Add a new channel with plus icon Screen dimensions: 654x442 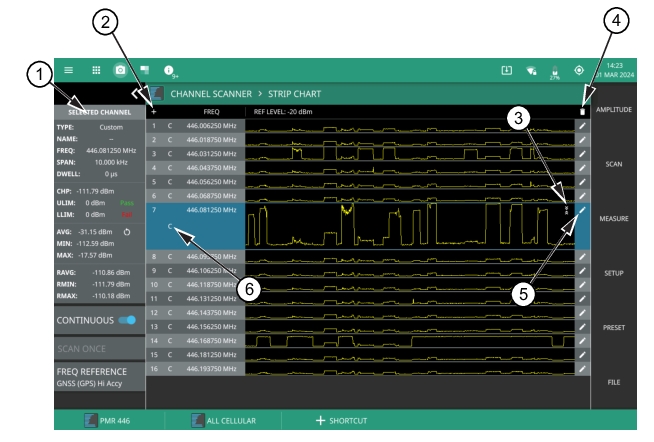coord(154,112)
